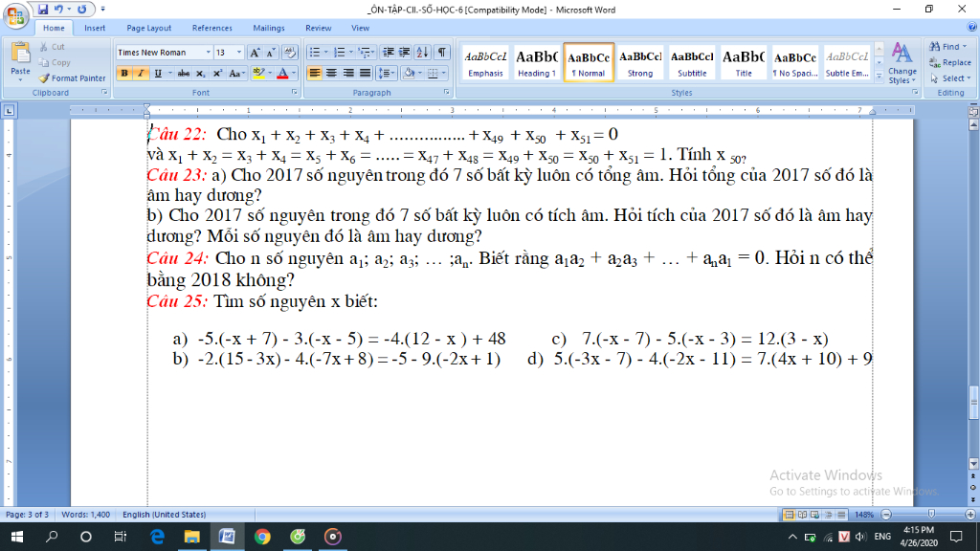Click the vertical scrollbar thumb
The height and width of the screenshot is (551, 980).
973,404
